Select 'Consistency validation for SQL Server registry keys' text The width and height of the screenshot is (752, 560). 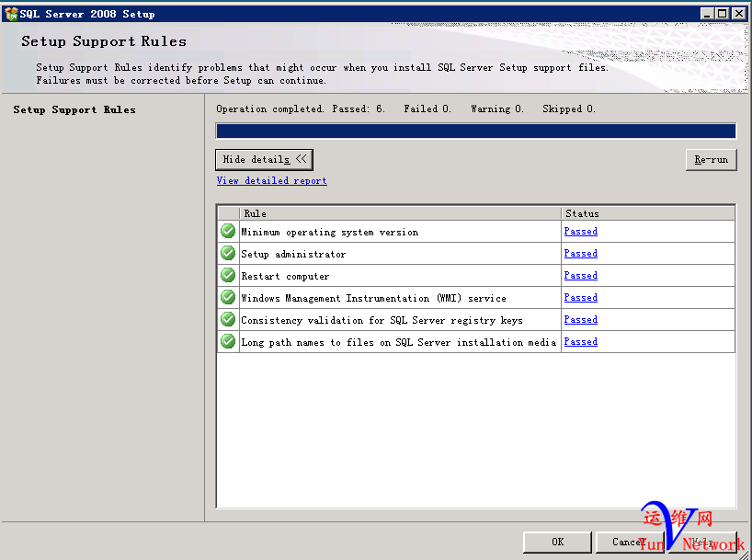382,321
